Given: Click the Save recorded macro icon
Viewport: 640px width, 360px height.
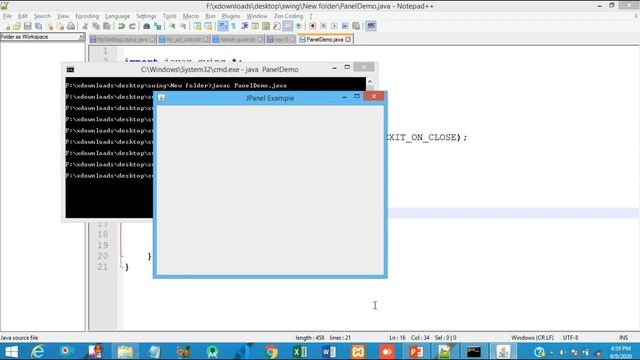Looking at the screenshot, I should pos(356,26).
